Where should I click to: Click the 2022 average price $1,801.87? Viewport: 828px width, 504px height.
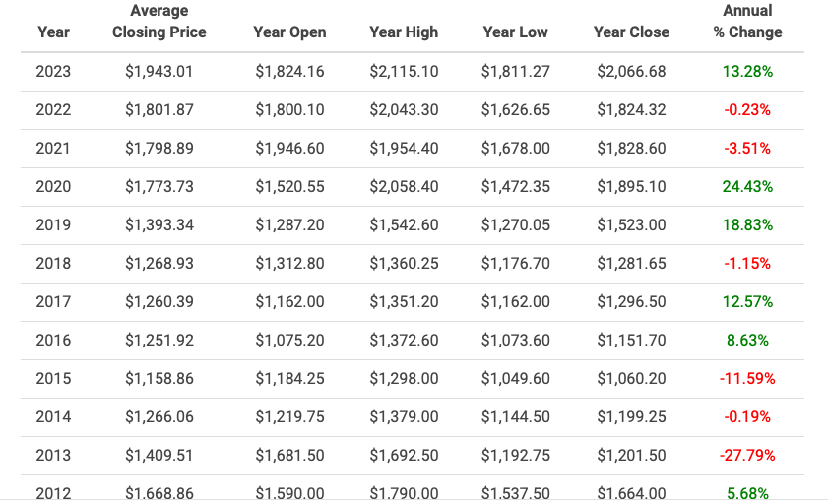159,110
